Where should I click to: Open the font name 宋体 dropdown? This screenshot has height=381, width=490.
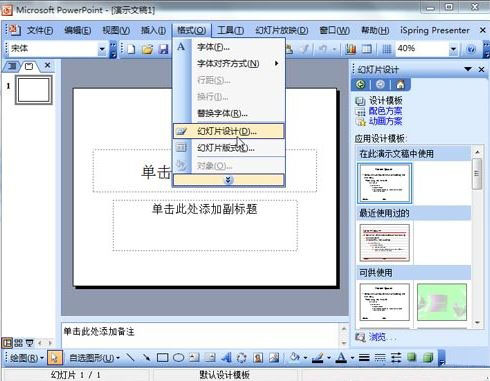pos(102,49)
